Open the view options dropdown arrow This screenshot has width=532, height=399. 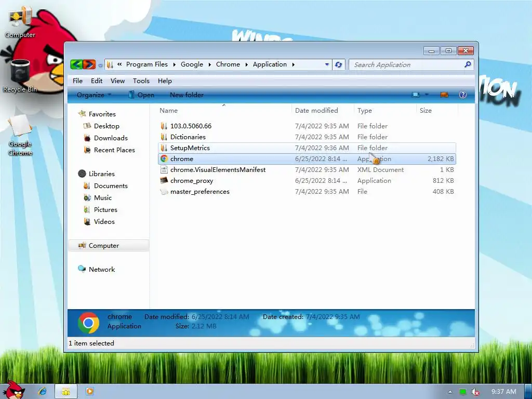click(427, 95)
